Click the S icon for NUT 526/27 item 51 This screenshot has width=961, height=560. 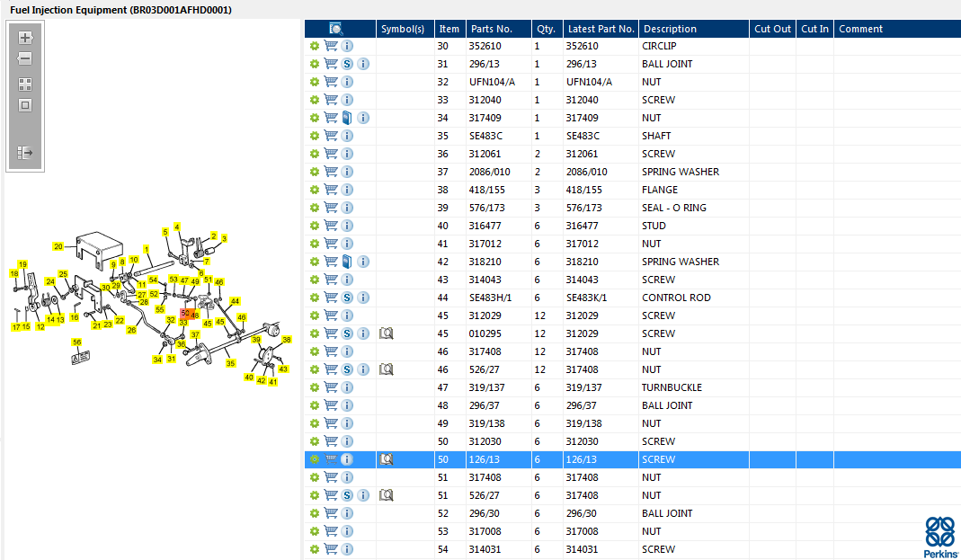[x=347, y=495]
